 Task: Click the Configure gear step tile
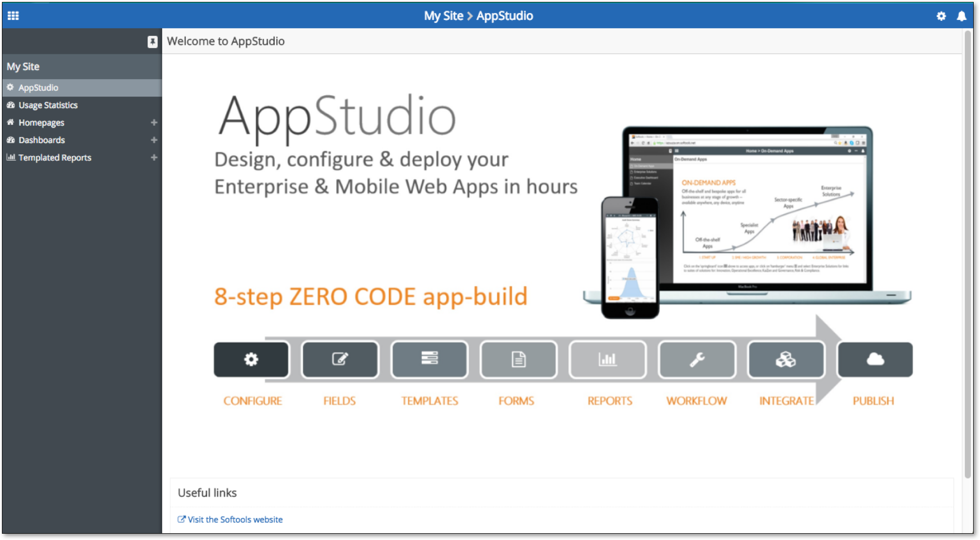[x=251, y=360]
